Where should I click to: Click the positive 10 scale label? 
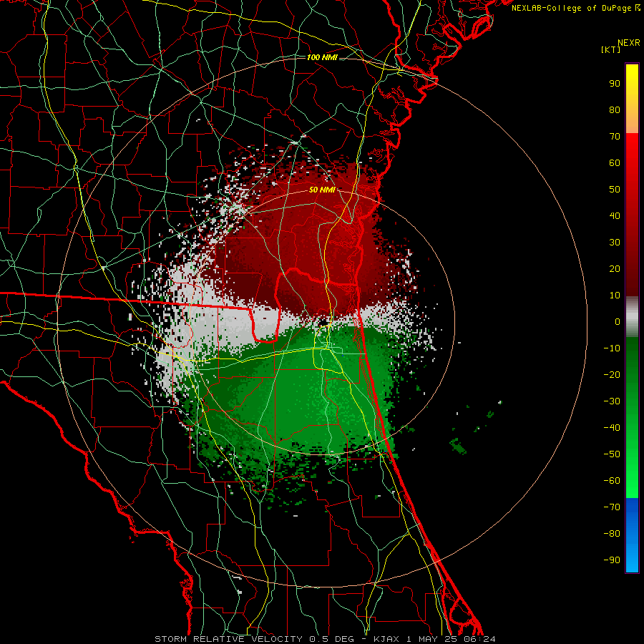point(615,296)
